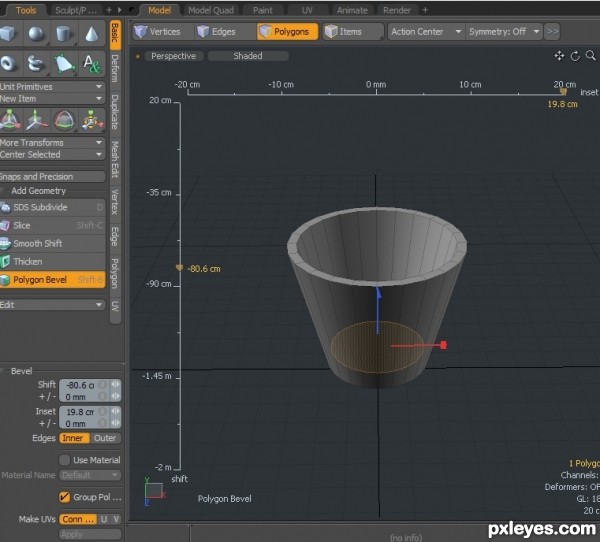Image resolution: width=600 pixels, height=542 pixels.
Task: Click the Snaps and Precision button
Action: tap(52, 177)
